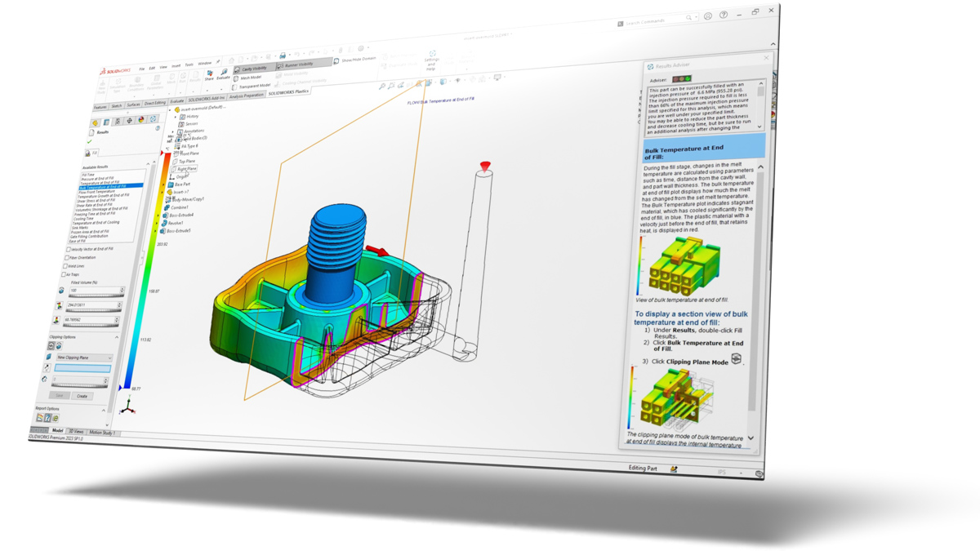Collapse the Report Options section
This screenshot has height=551, width=980.
[104, 411]
